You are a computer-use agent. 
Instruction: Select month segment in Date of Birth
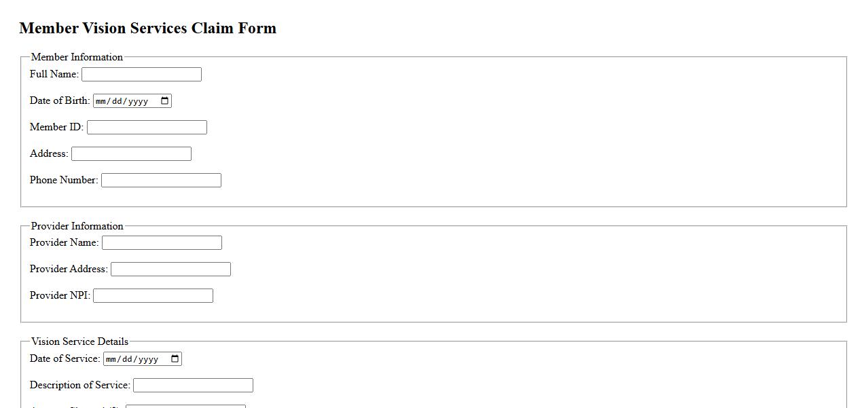coord(101,102)
